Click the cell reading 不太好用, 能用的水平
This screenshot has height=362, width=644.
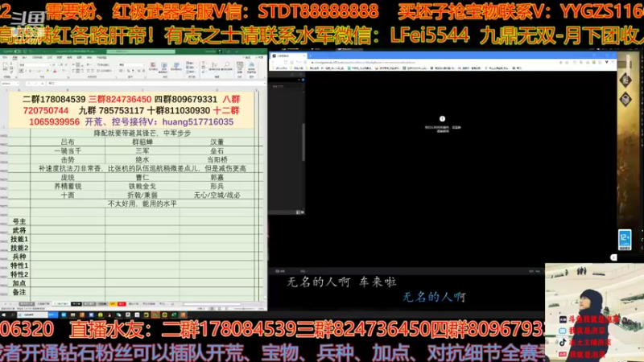[142, 204]
